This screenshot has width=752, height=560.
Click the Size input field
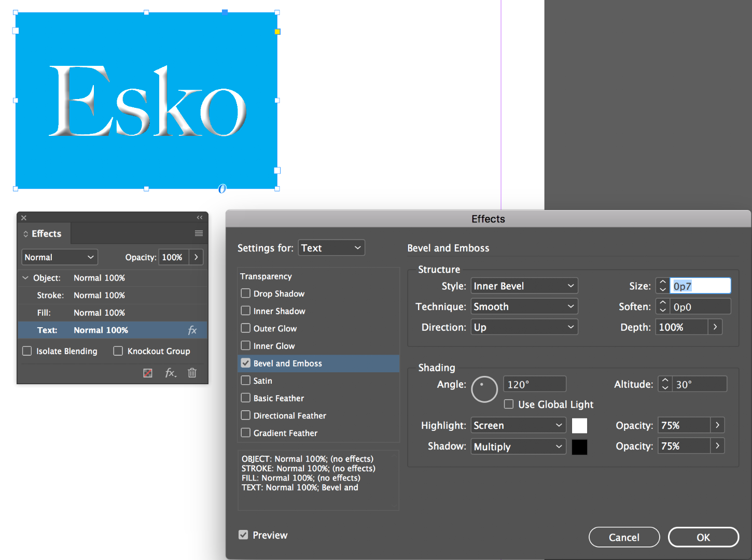(700, 286)
